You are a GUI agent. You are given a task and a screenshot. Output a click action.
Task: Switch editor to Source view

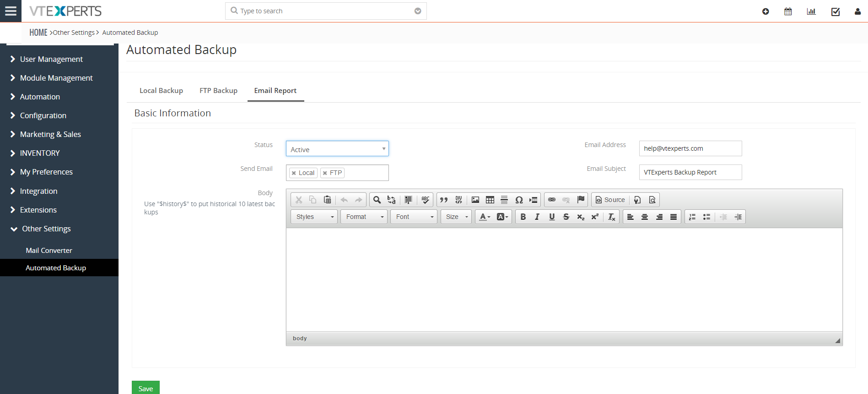point(610,200)
